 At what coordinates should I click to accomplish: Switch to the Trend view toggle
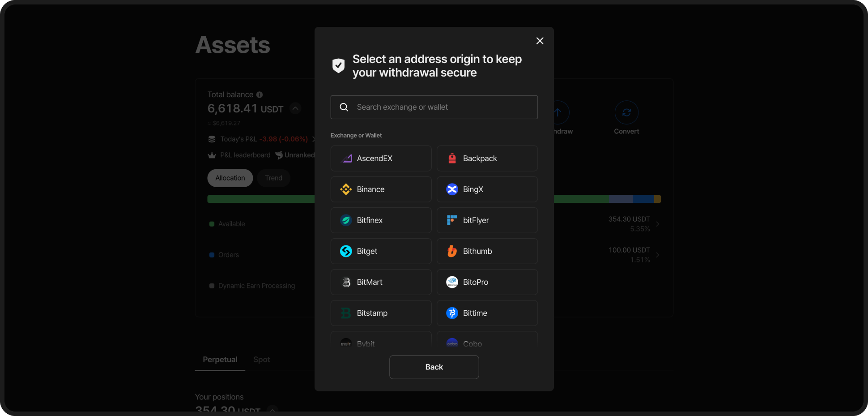pos(273,178)
